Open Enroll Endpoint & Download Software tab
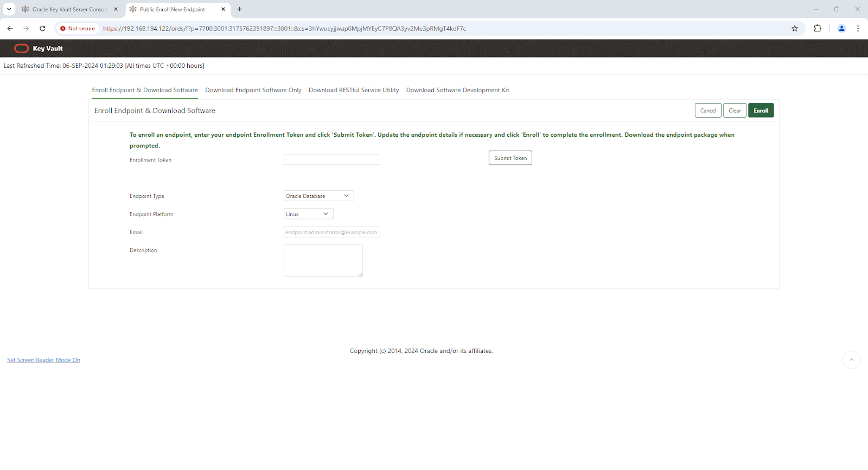This screenshot has width=868, height=470. (145, 91)
